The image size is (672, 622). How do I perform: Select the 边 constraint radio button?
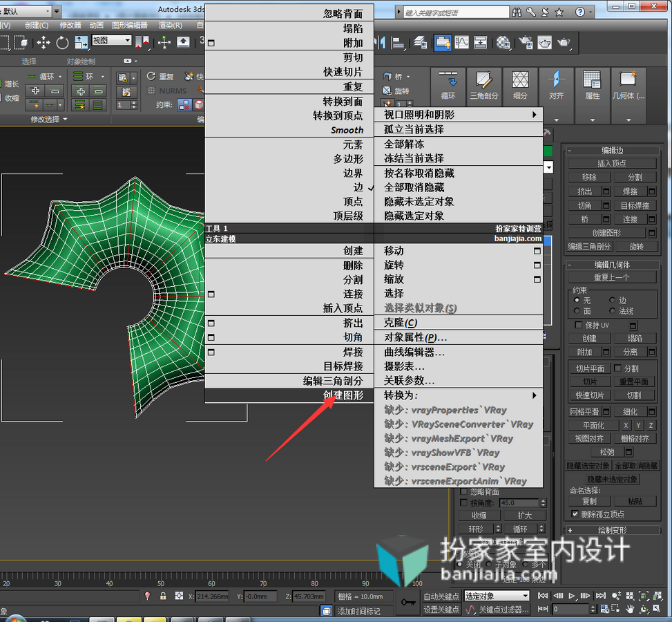(612, 300)
